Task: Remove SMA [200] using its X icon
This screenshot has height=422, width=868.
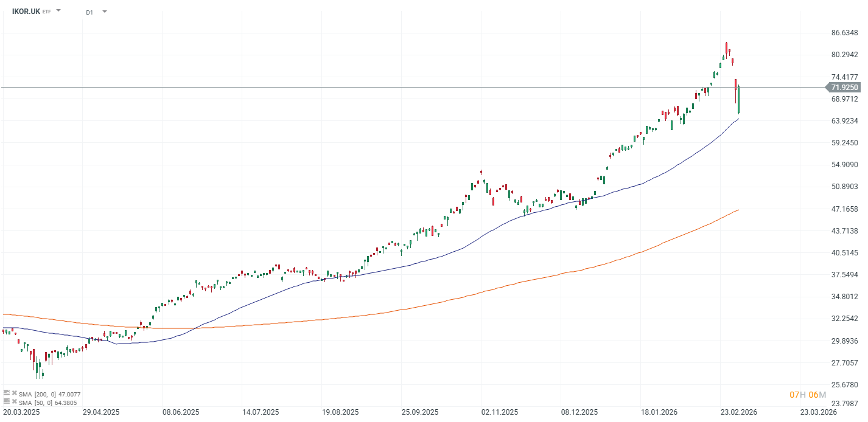Action: coord(15,393)
